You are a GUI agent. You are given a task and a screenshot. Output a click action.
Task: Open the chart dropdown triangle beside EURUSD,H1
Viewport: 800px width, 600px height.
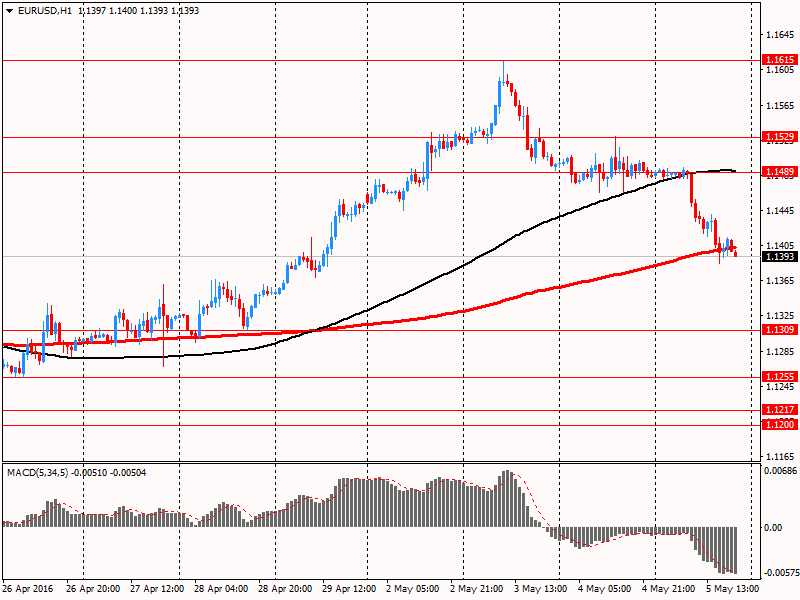coord(9,11)
